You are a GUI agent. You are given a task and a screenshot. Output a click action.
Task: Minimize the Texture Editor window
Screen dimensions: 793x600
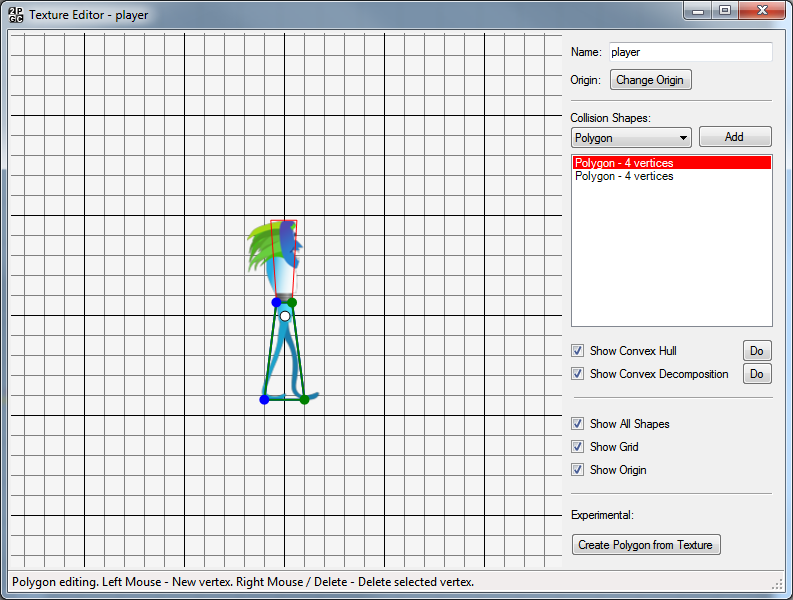698,11
